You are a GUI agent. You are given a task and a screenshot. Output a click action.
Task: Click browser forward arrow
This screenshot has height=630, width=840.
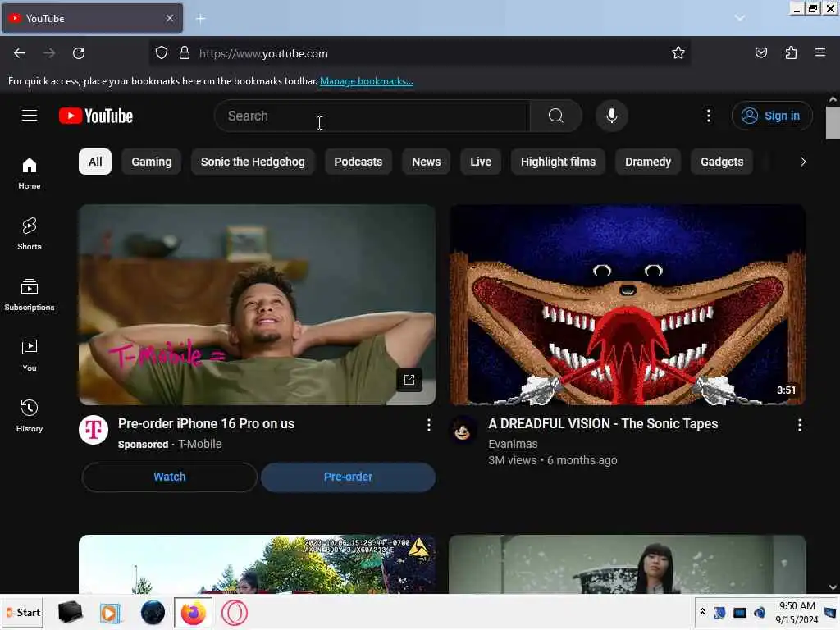tap(49, 53)
